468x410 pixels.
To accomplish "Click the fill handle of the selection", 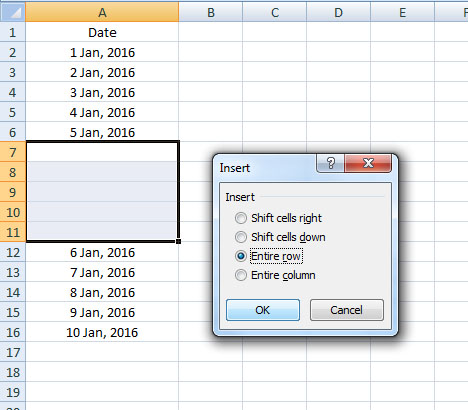I will coord(179,241).
